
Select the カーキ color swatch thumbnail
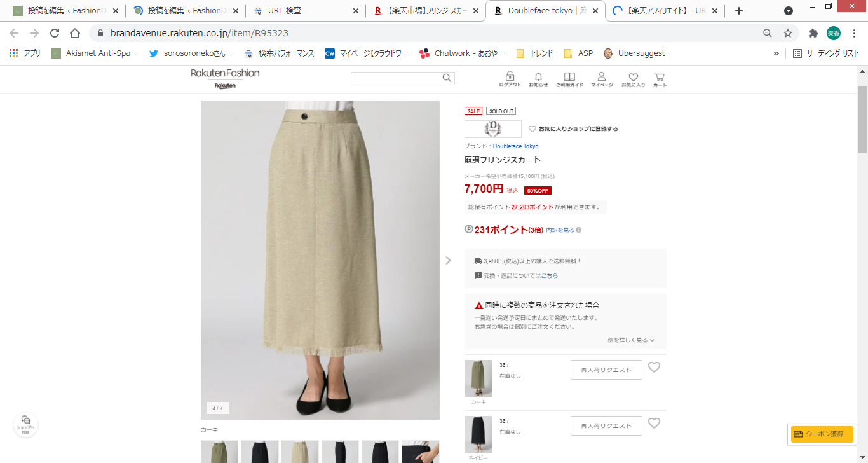[219, 452]
